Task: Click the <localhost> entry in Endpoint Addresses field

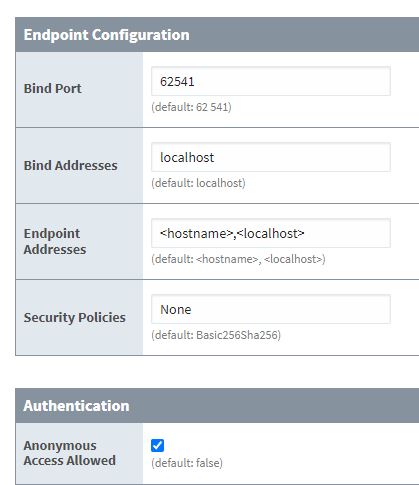Action: (x=270, y=233)
